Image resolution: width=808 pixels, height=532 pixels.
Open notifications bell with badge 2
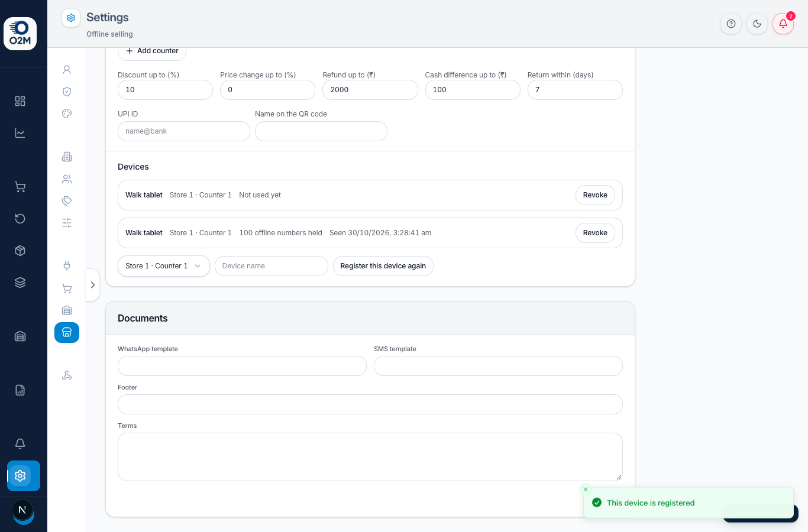[x=783, y=24]
